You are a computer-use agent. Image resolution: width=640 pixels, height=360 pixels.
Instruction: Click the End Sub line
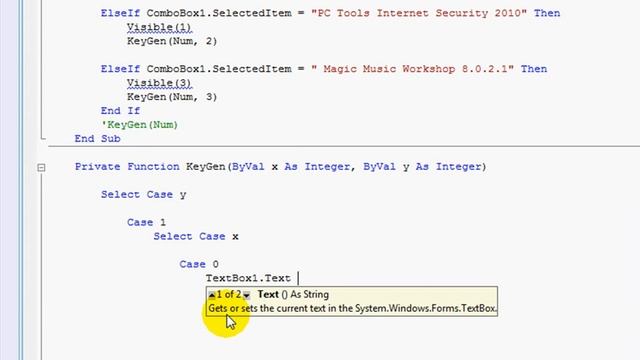pos(98,138)
